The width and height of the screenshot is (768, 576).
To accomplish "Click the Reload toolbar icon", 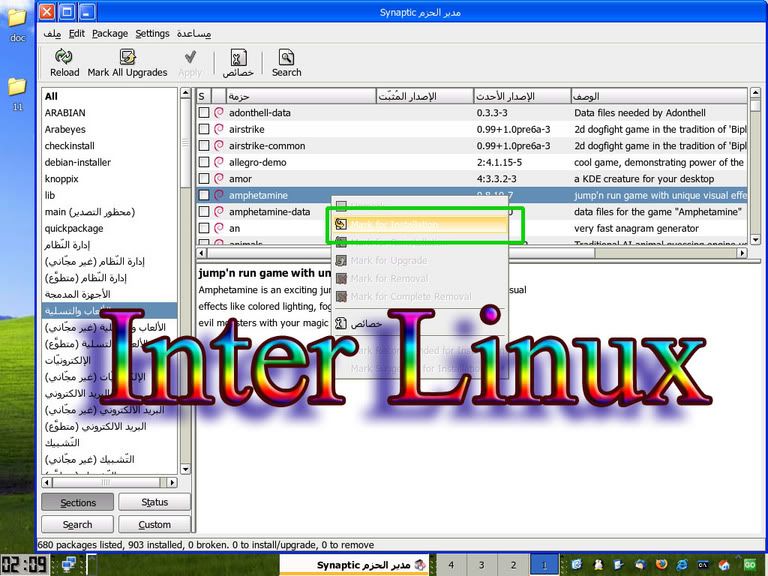I will (64, 57).
